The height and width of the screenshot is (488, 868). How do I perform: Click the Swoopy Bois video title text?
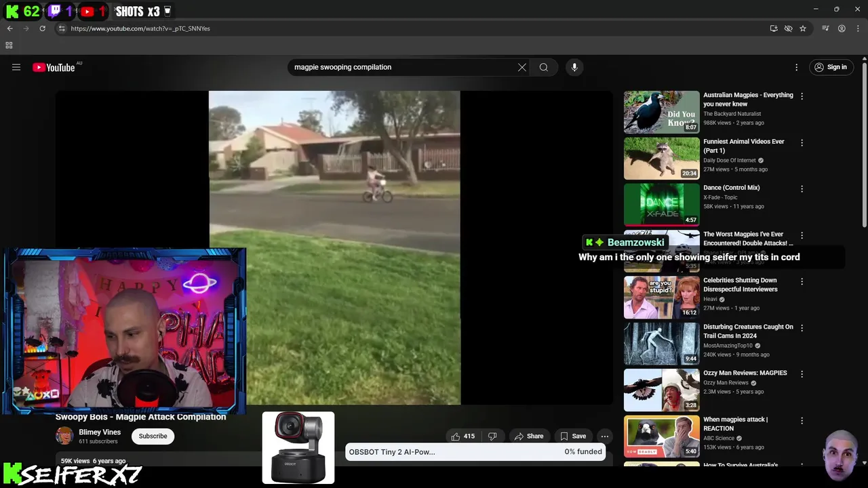(140, 417)
